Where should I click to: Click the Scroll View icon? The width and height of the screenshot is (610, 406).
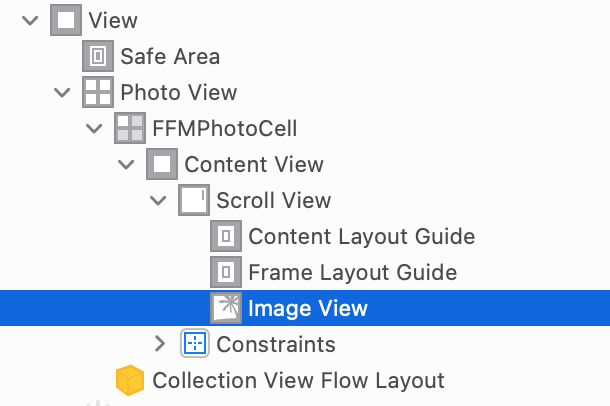[194, 200]
